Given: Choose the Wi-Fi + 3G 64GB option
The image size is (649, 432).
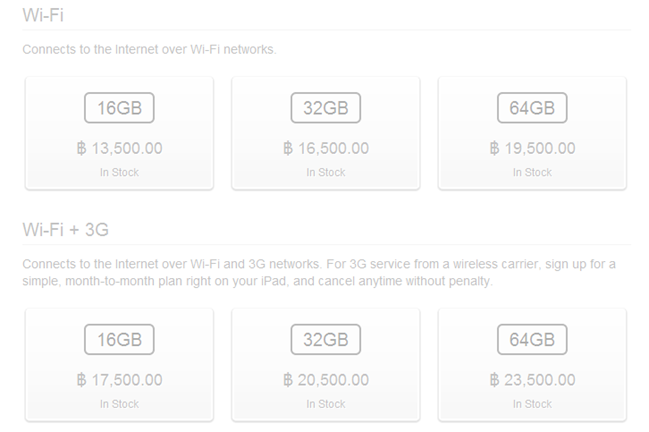Looking at the screenshot, I should 532,365.
